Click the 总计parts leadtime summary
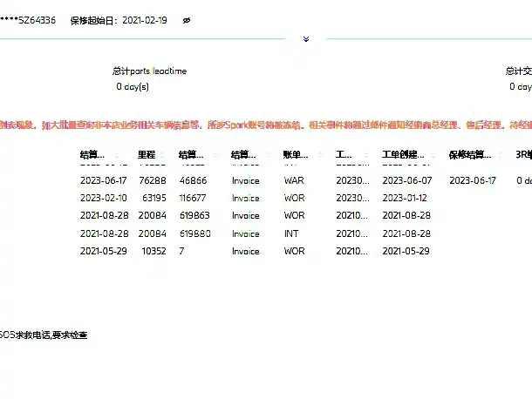 point(149,78)
